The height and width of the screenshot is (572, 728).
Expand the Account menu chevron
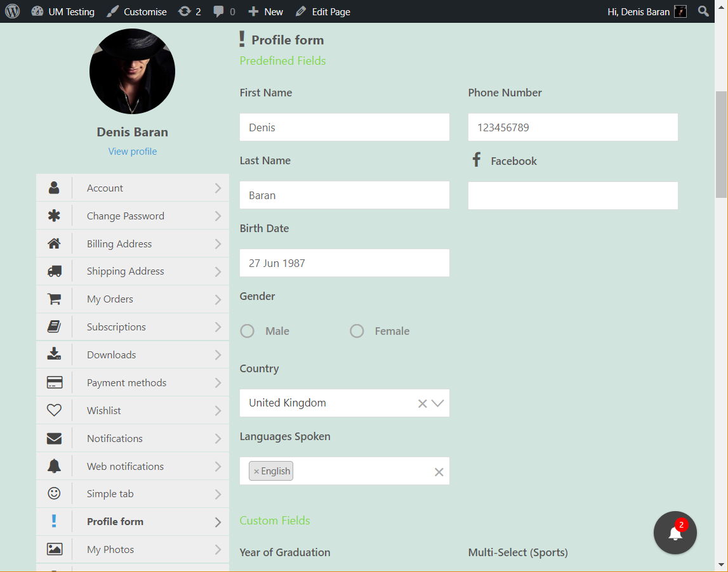coord(219,188)
